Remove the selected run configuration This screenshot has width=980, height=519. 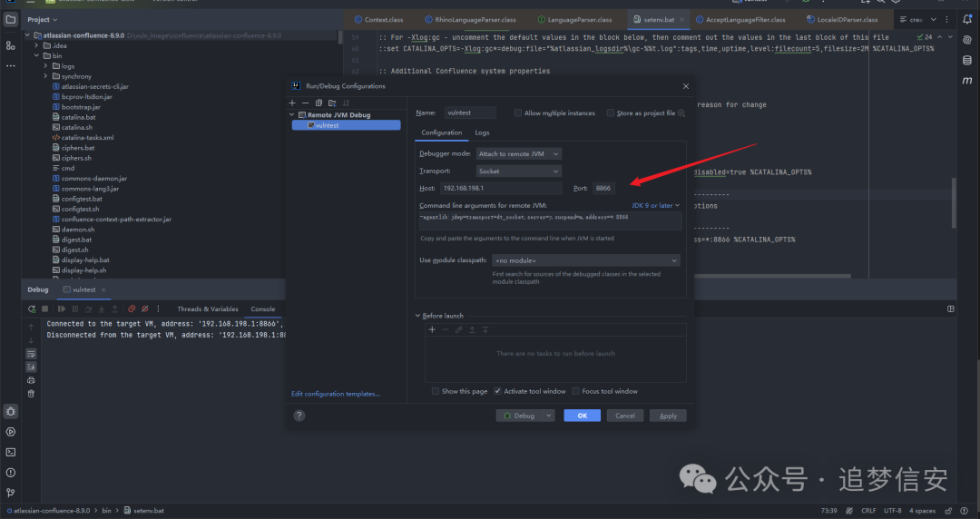[305, 103]
